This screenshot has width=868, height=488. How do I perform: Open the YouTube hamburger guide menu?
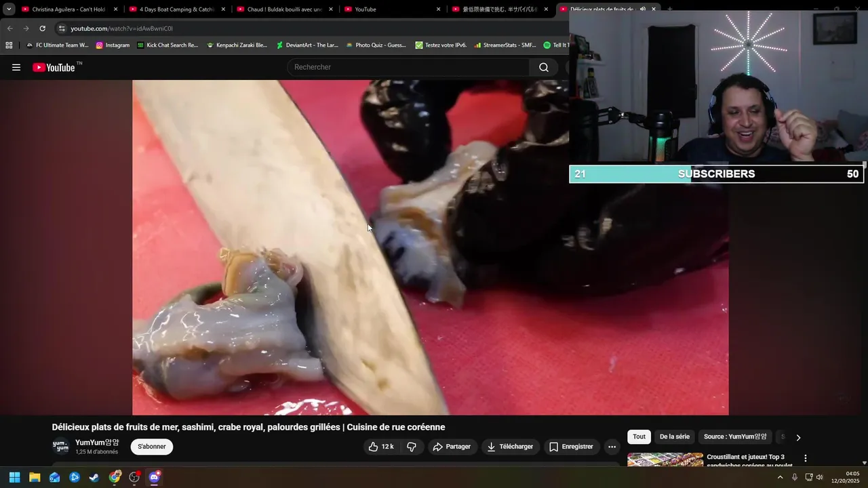[16, 67]
